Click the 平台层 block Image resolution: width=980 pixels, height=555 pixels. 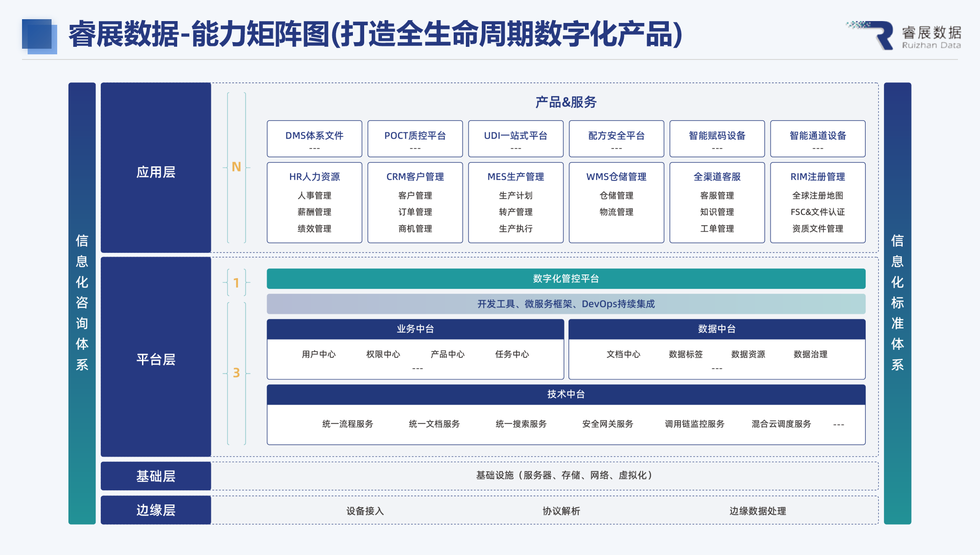click(x=156, y=357)
